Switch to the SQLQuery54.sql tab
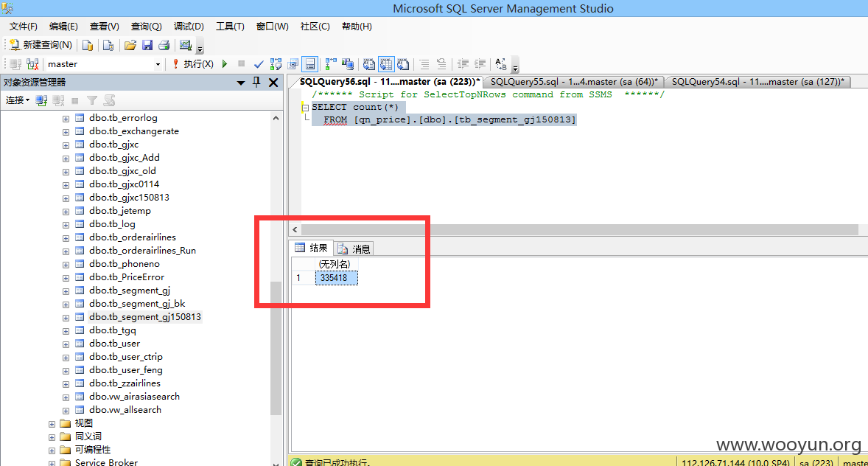868x466 pixels. coord(757,81)
